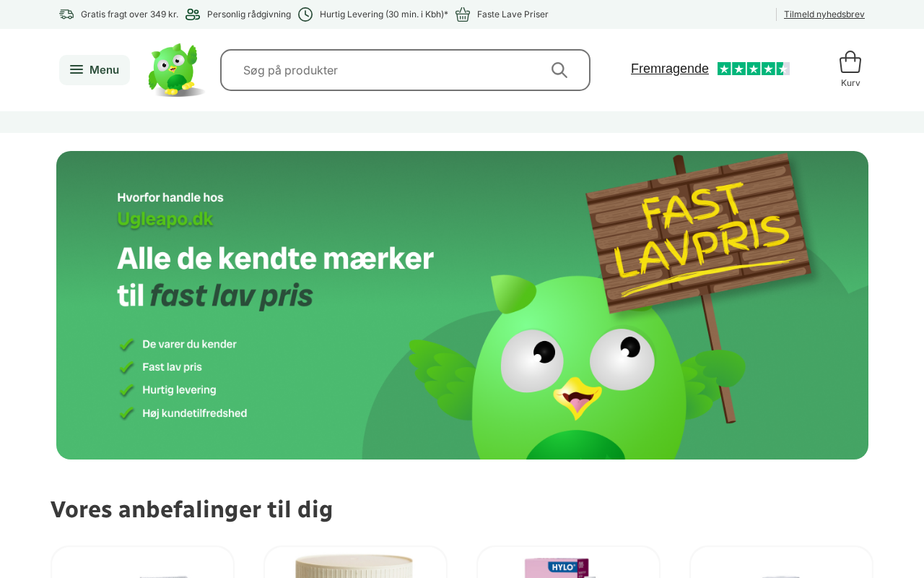Click the Trustpilot star rating
This screenshot has width=924, height=578.
[754, 69]
